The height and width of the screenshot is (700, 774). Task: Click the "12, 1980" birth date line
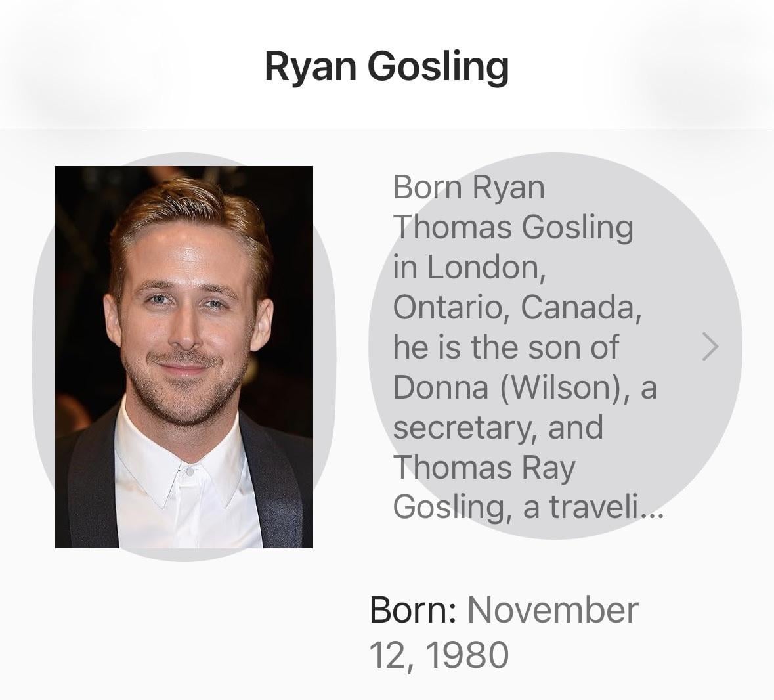point(439,654)
